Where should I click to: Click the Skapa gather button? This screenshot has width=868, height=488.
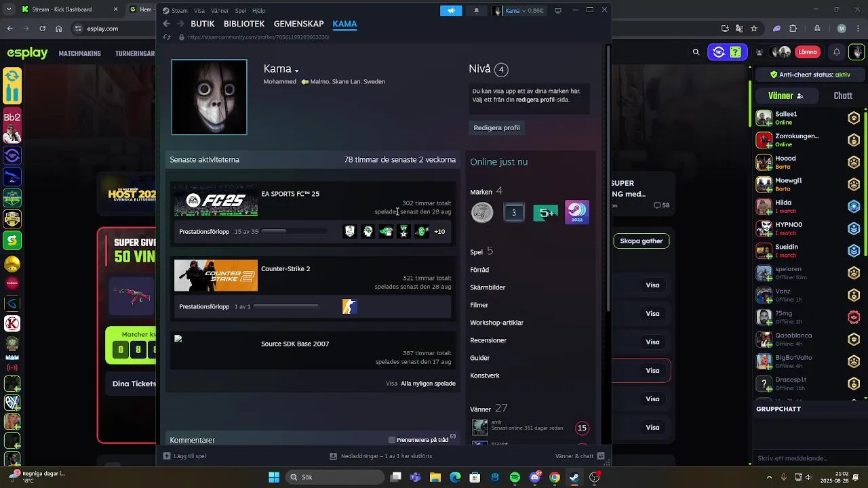642,241
